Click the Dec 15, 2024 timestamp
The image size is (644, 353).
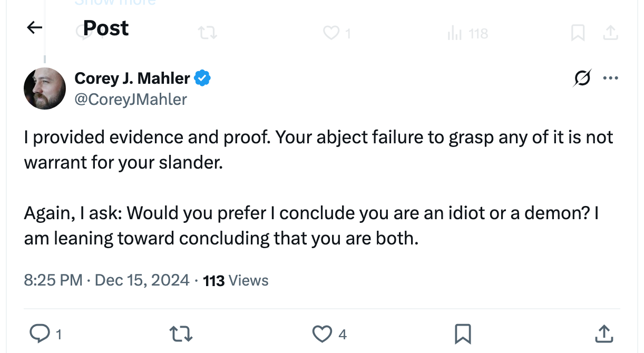141,280
